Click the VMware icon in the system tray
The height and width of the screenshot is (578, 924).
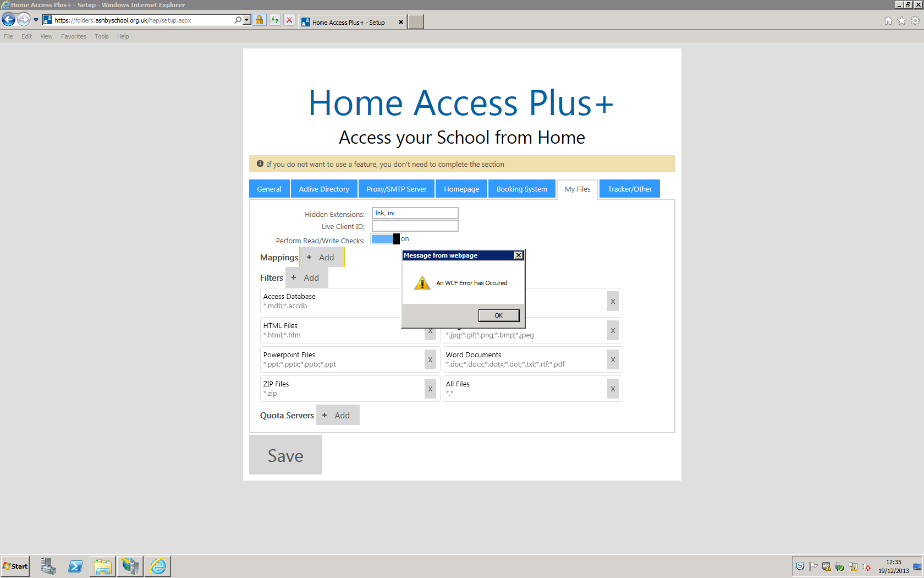(827, 566)
